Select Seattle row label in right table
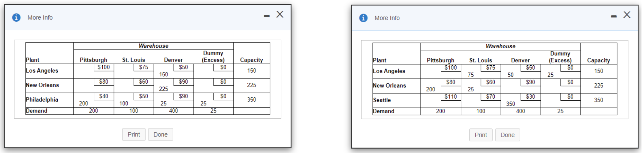Viewport: 644px width, 155px height. click(x=382, y=100)
